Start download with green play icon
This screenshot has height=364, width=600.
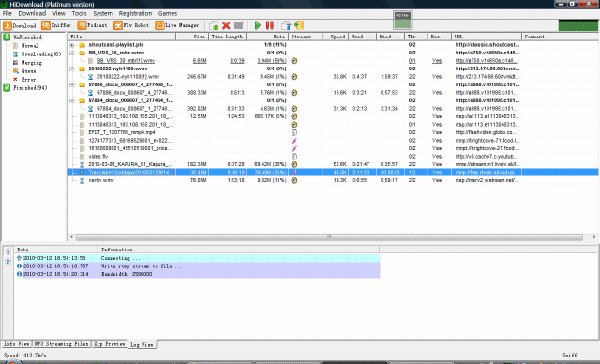click(x=258, y=26)
